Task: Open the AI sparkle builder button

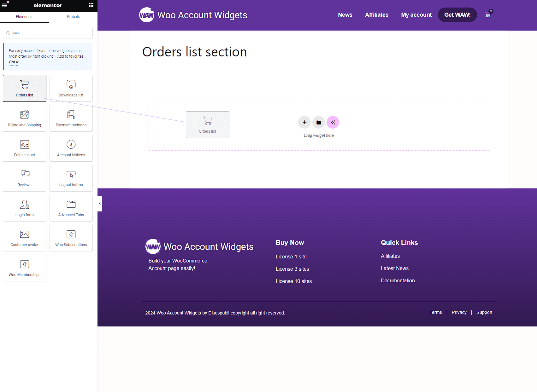Action: 333,122
